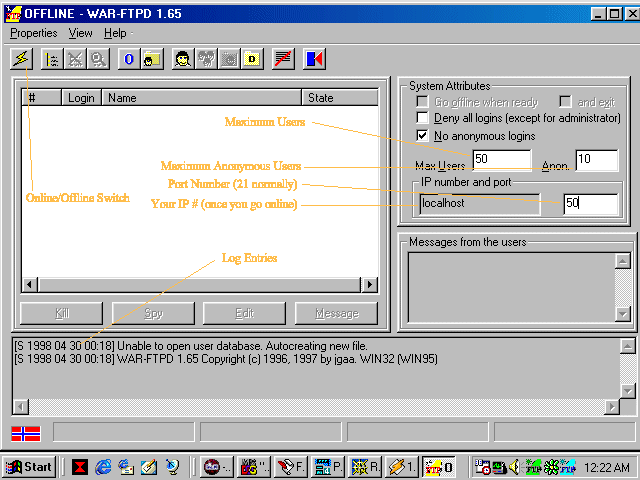Click the notepad pencil quick launch icon
The height and width of the screenshot is (480, 640).
[x=149, y=467]
